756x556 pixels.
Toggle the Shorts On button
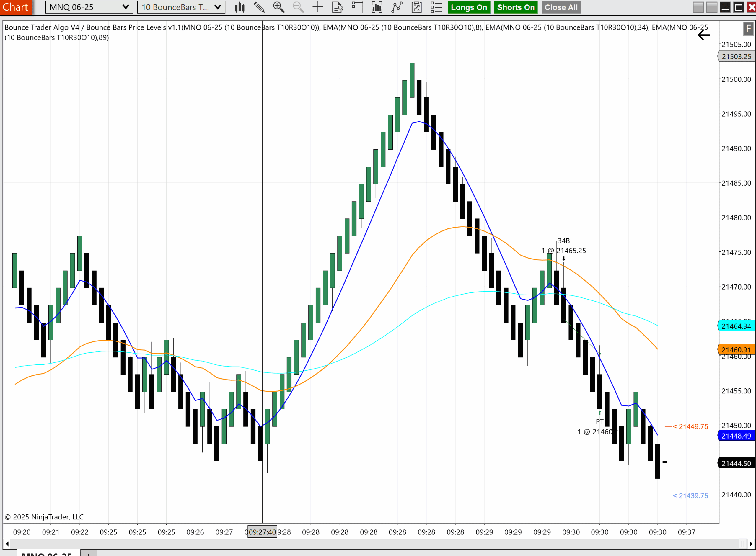[x=516, y=7]
